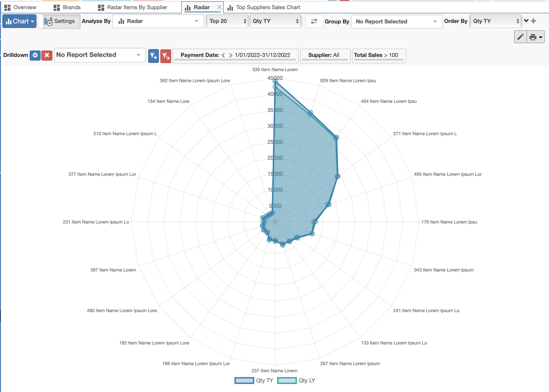
Task: Click the label 404 Item Name Lorem Ipsu
Action: tap(389, 101)
